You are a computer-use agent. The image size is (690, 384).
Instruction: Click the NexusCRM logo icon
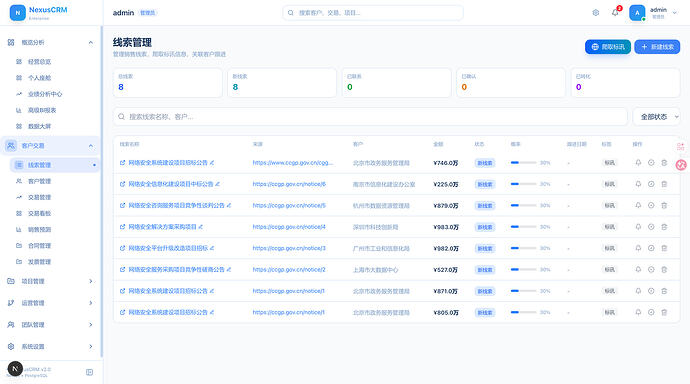[x=18, y=13]
